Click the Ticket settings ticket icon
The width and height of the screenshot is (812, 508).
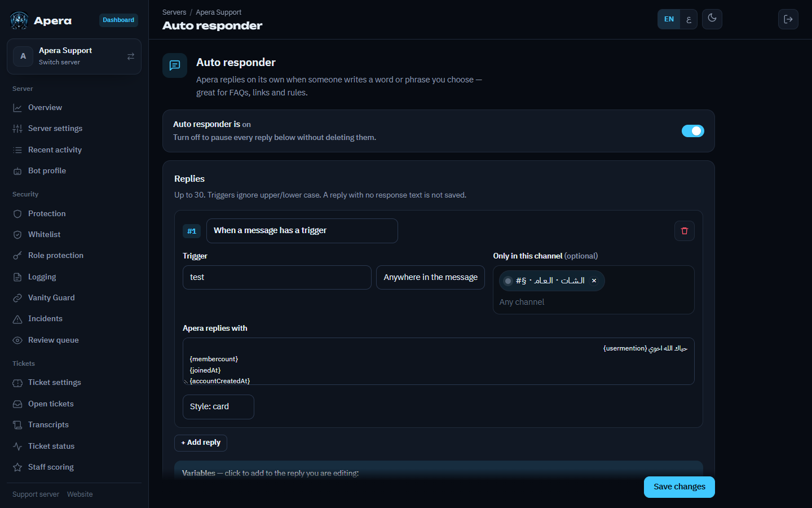[17, 383]
